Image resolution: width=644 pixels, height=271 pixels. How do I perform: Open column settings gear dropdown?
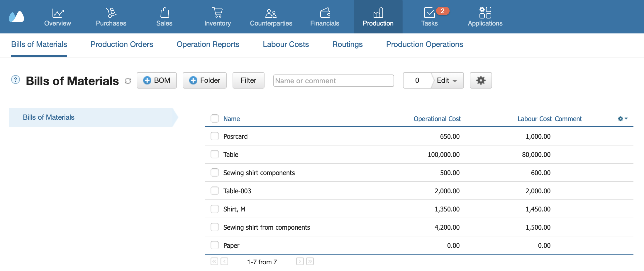(x=623, y=119)
